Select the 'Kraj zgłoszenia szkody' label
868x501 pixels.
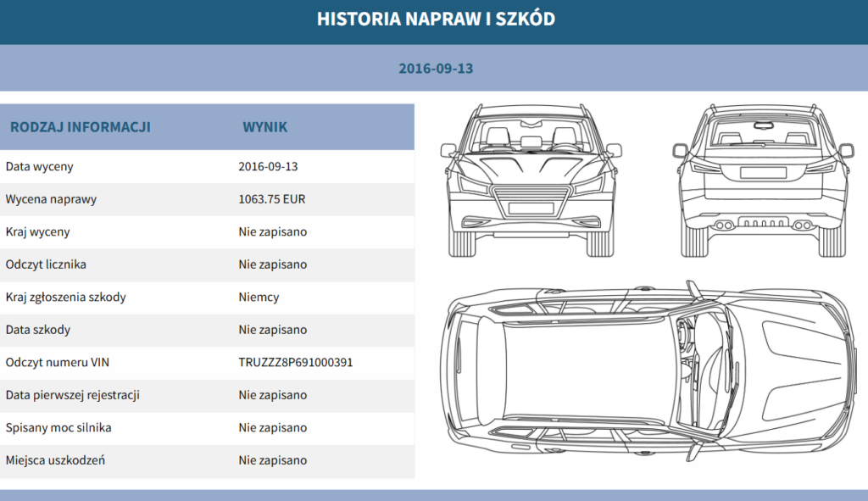tap(65, 298)
